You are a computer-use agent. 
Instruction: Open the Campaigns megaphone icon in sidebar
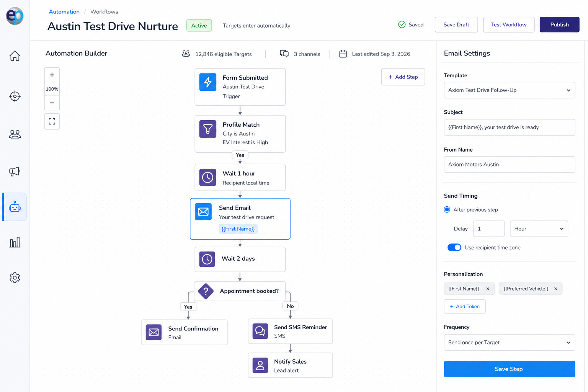pyautogui.click(x=15, y=171)
